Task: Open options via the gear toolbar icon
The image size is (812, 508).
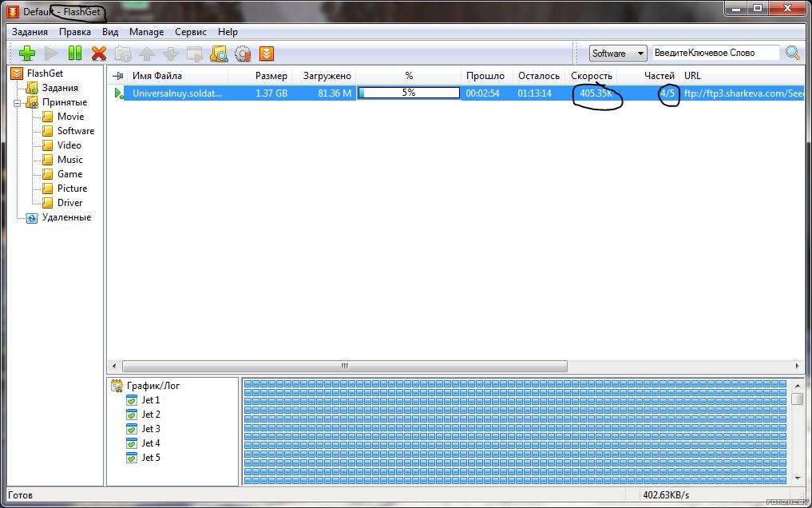Action: (x=243, y=54)
